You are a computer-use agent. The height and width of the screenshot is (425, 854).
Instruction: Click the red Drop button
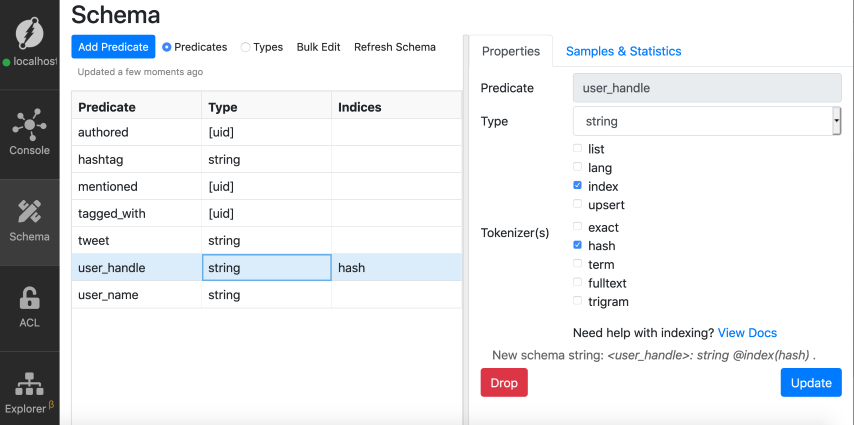tap(504, 383)
